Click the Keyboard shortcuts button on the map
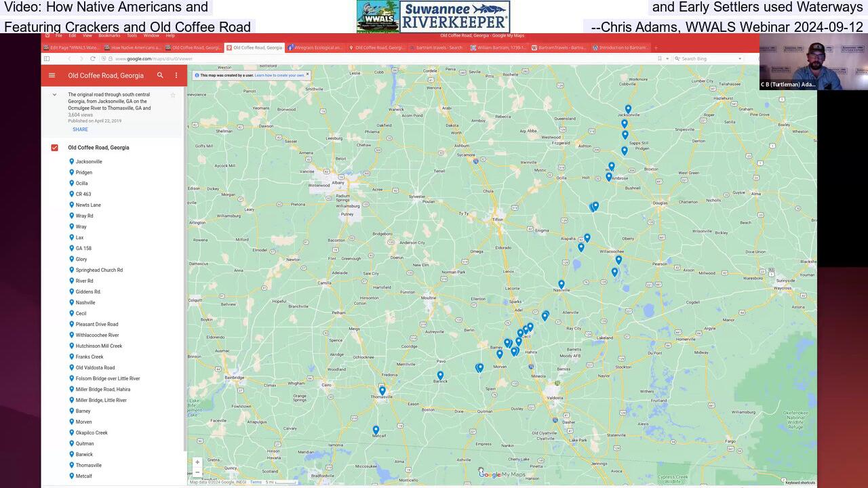The width and height of the screenshot is (868, 488). (x=800, y=483)
